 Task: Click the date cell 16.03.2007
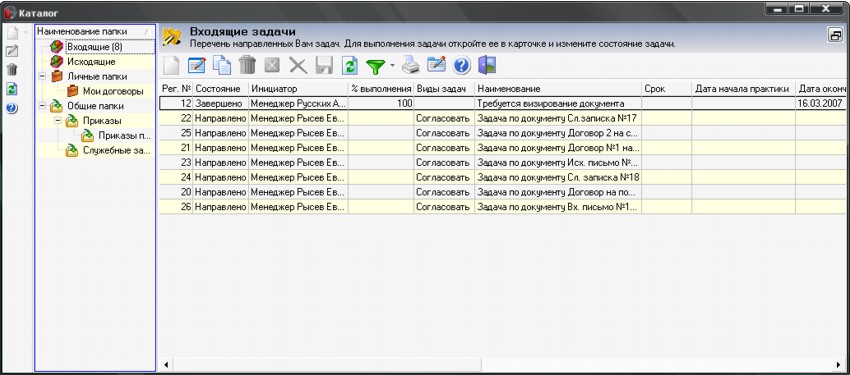820,104
